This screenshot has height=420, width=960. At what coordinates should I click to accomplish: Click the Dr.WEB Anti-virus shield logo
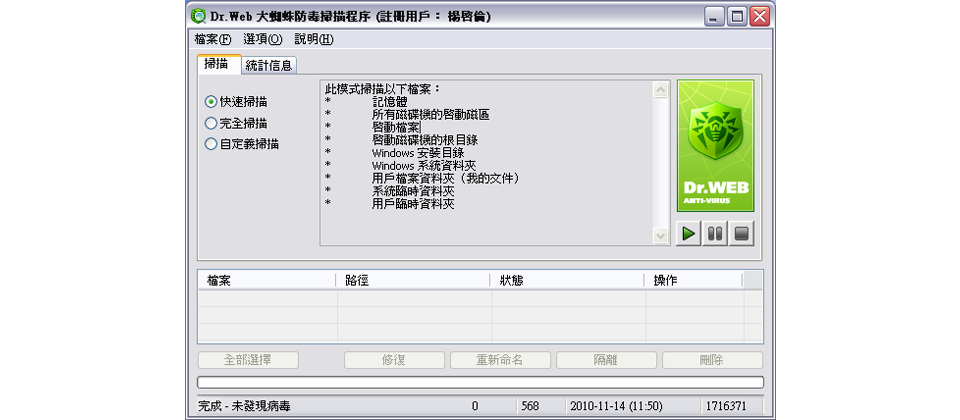click(x=715, y=146)
